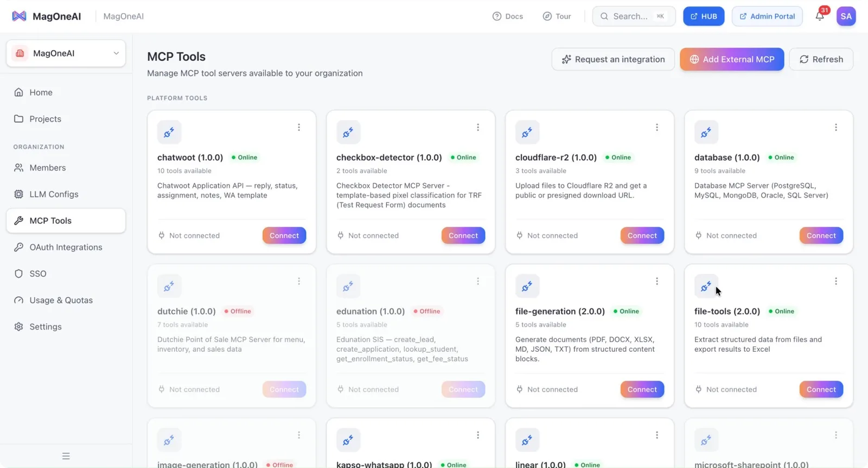
Task: Click Add External MCP button
Action: tap(732, 59)
